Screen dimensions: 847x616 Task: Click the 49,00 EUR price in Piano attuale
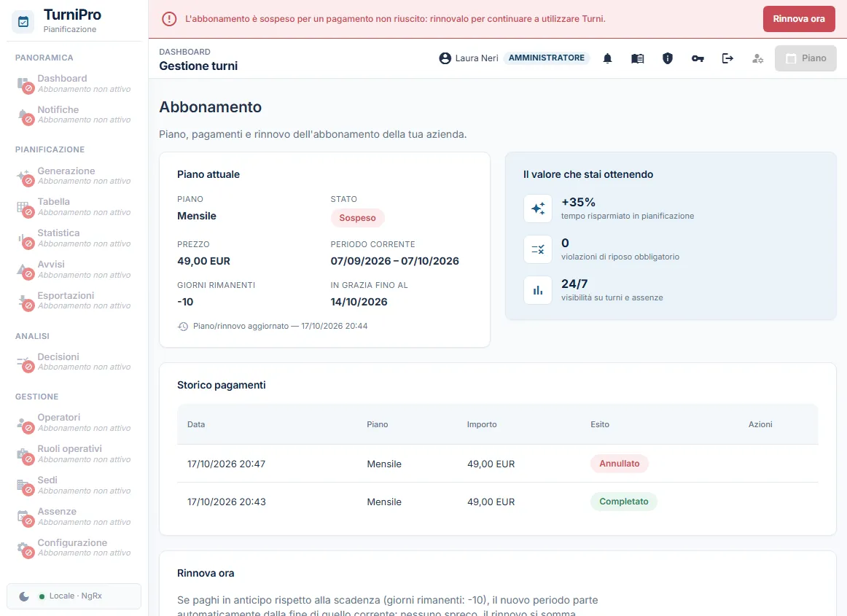[x=203, y=261]
